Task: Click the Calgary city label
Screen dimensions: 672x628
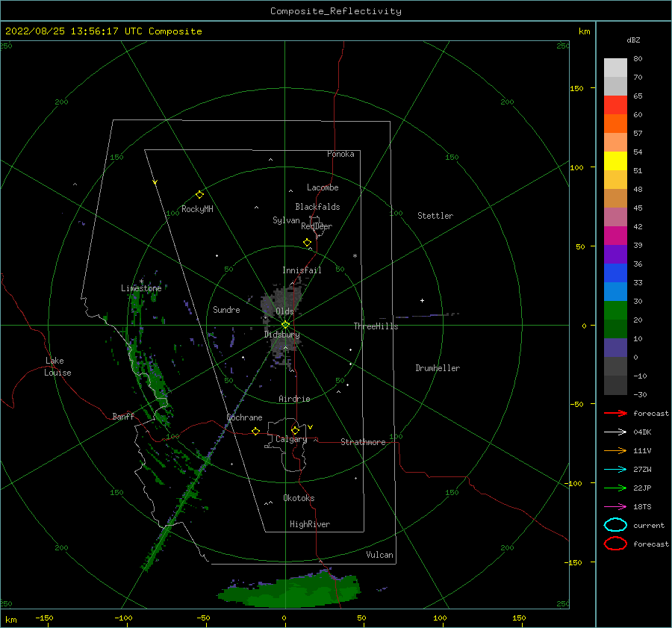Action: click(291, 439)
